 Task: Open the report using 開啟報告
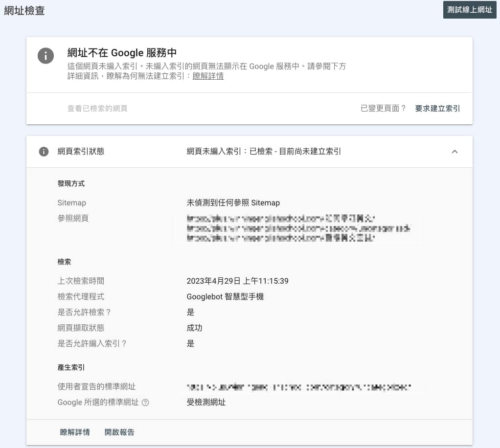click(x=119, y=432)
